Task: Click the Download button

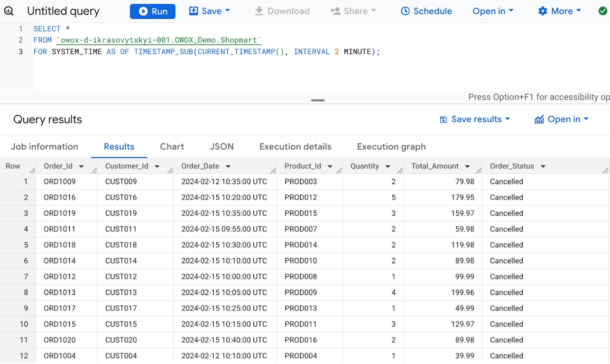Action: click(282, 11)
